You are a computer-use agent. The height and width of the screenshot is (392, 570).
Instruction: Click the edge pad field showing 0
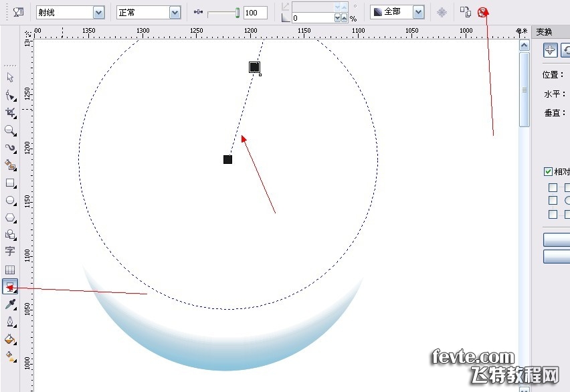(x=313, y=18)
